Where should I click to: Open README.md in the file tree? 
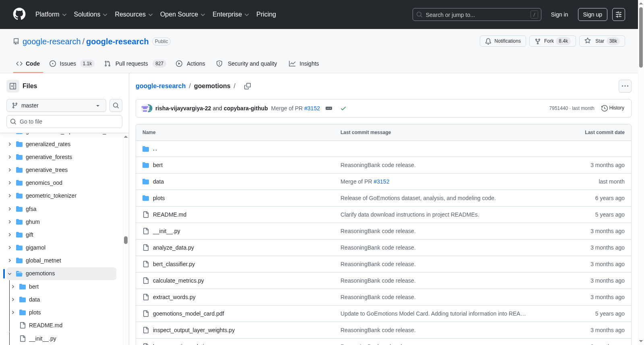pos(45,325)
